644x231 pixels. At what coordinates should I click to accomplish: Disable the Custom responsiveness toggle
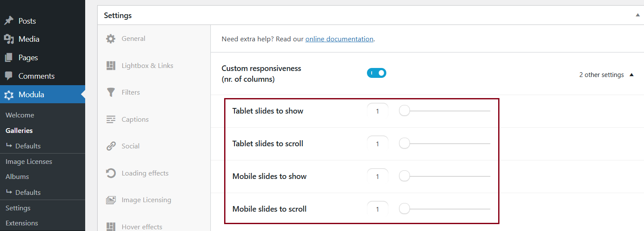pos(376,73)
